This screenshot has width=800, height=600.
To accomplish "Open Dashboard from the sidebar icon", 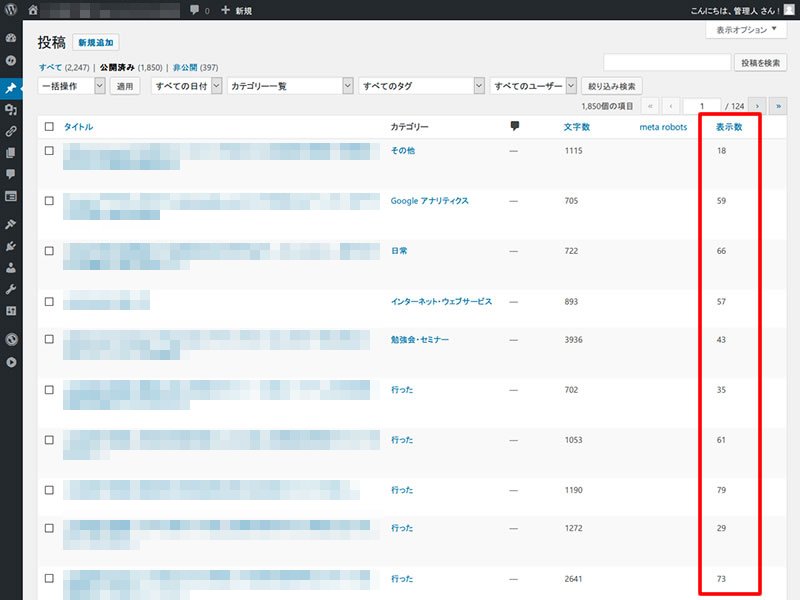I will tap(11, 38).
